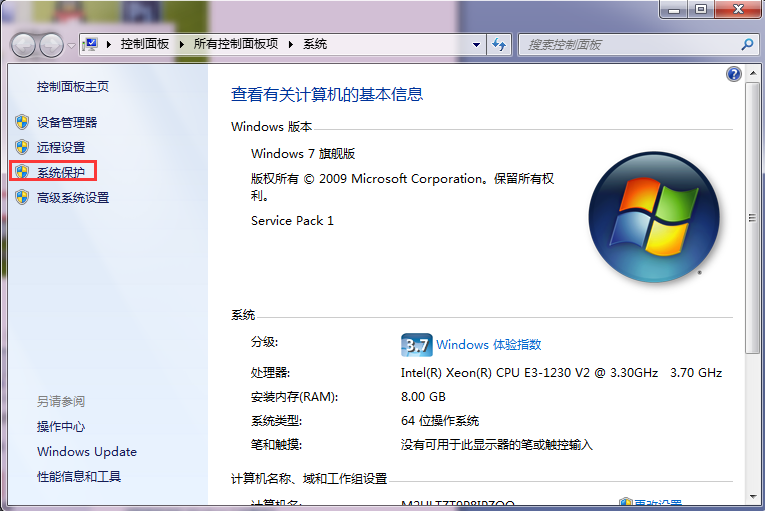This screenshot has width=765, height=511.
Task: Open 操作中心 link
Action: tap(61, 427)
